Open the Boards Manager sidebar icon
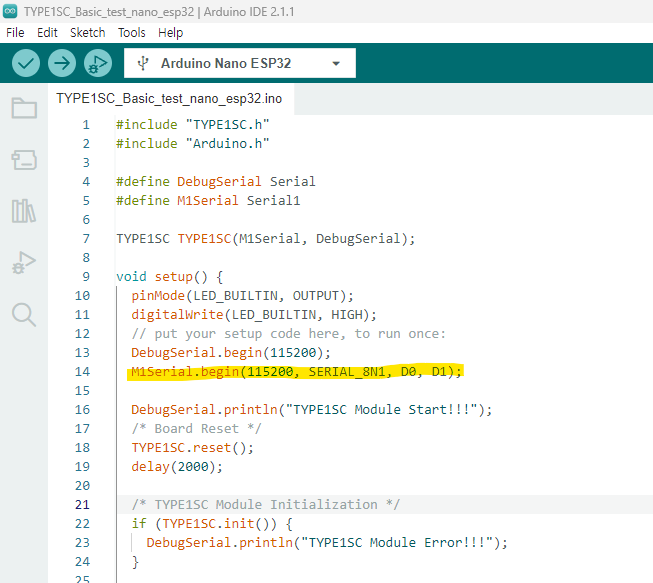Screen dimensions: 653x583 tap(24, 160)
